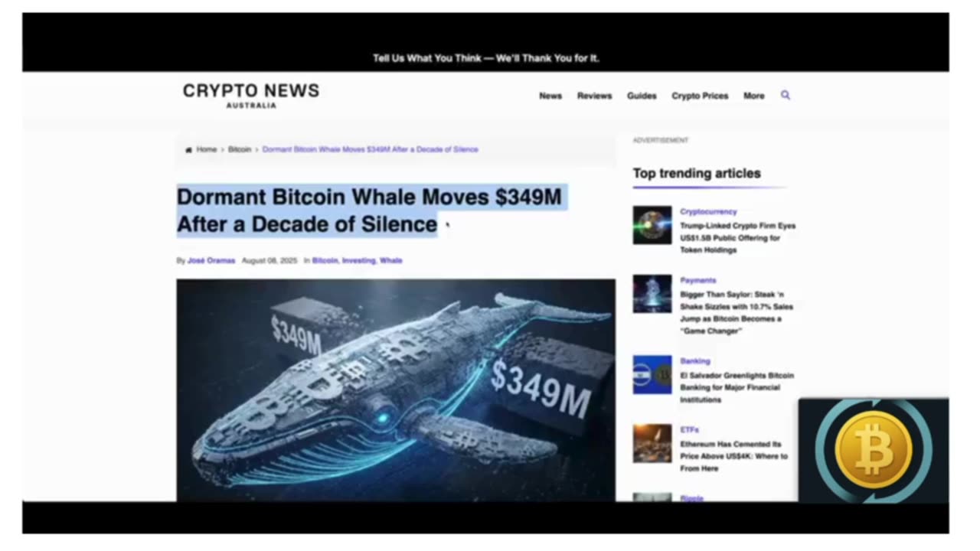This screenshot has width=980, height=551.
Task: Click the August 08, 2025 date
Action: [269, 261]
